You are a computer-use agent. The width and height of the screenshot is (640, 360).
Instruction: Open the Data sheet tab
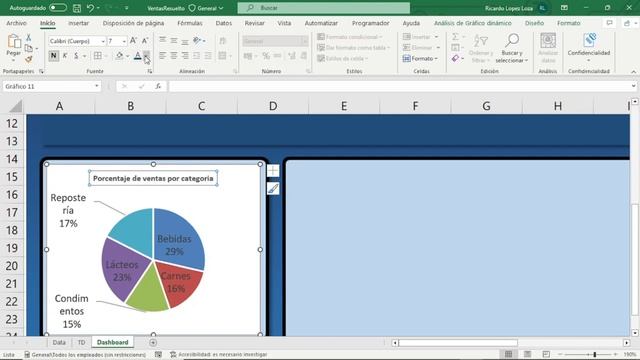[x=59, y=342]
